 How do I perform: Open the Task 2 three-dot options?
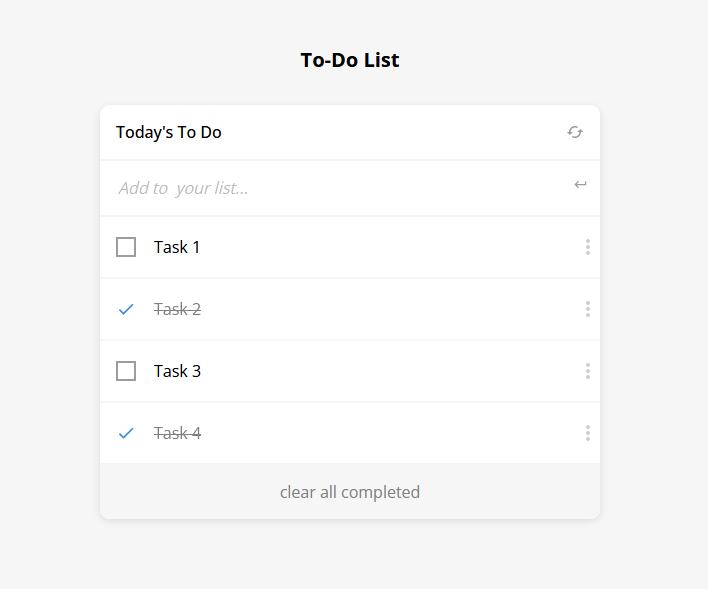pos(587,309)
